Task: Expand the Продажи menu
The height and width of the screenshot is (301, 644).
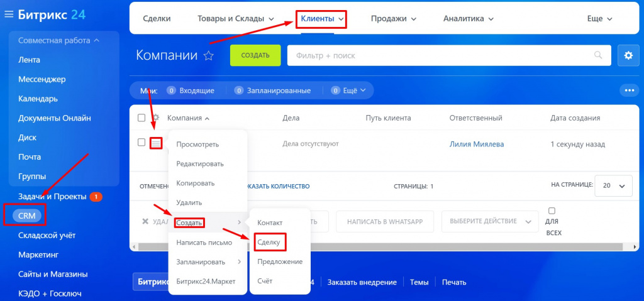Action: 394,18
